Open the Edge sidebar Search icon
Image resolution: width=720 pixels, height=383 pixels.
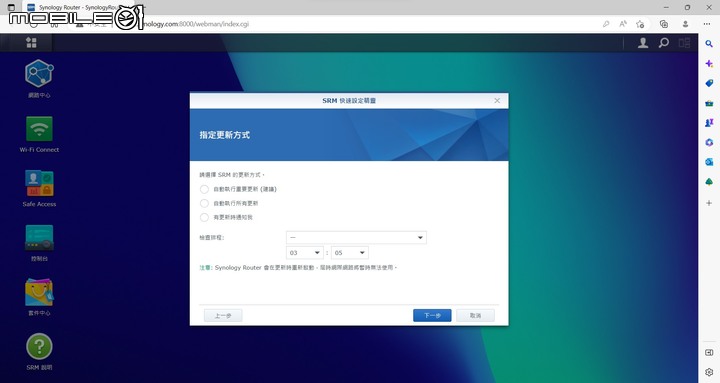pyautogui.click(x=709, y=44)
